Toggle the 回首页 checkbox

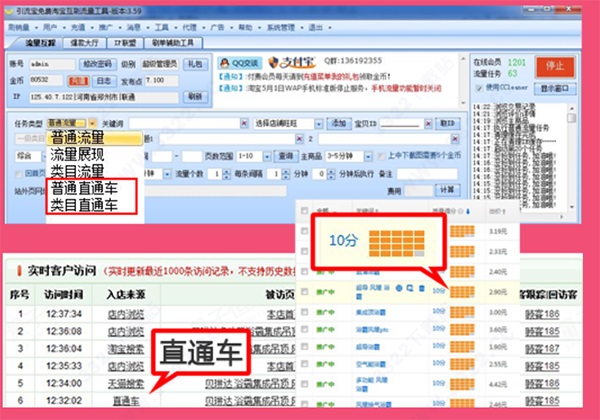18,174
